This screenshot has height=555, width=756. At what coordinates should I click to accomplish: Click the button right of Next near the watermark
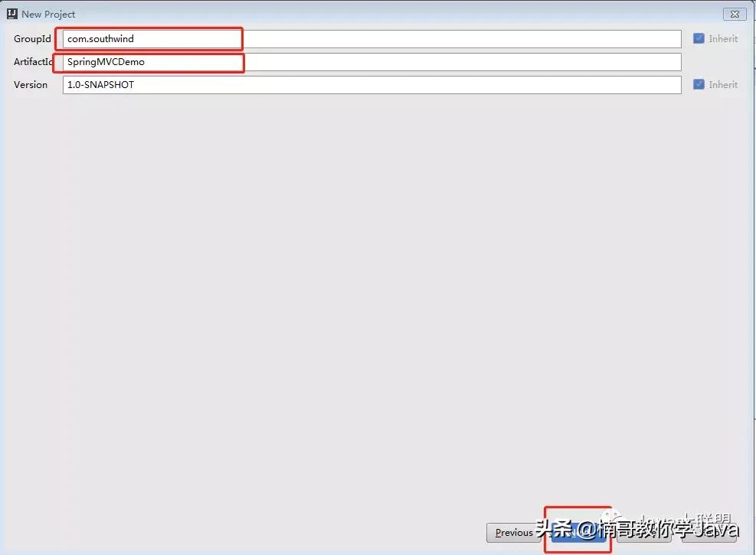point(642,532)
